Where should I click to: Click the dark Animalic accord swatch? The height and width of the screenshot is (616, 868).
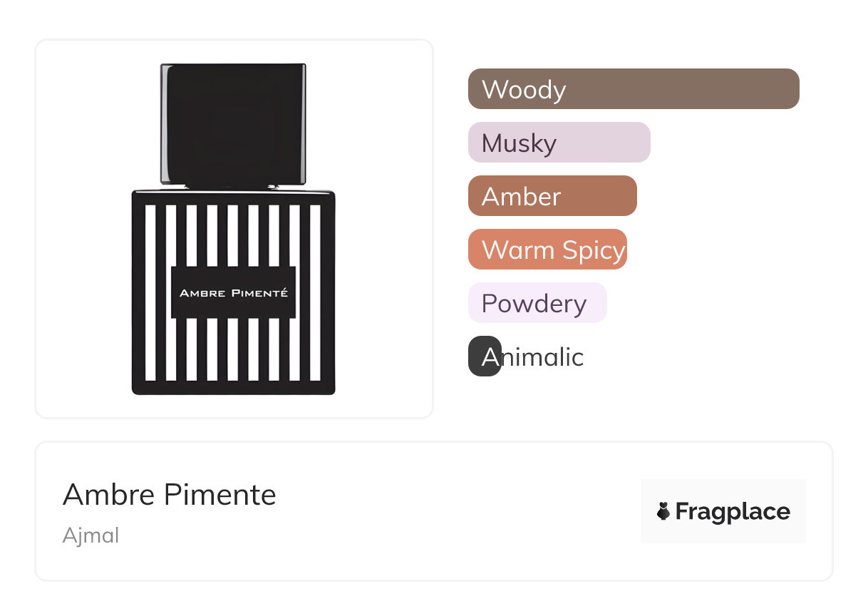tap(485, 356)
